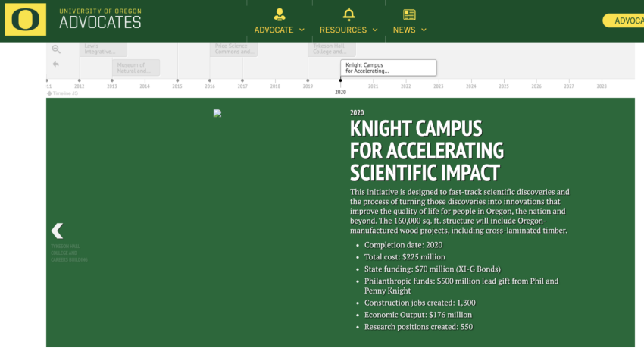Expand the Advocate dropdown chevron

302,30
